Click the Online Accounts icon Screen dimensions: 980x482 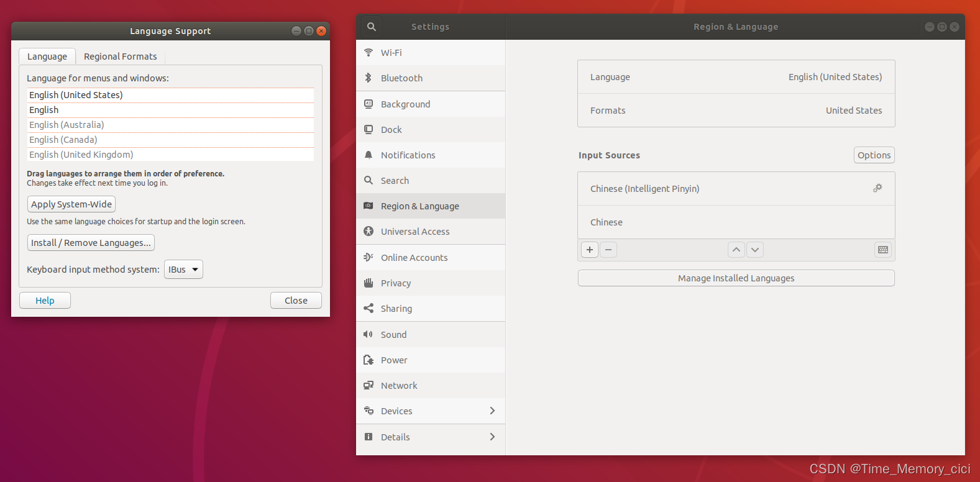coord(369,257)
